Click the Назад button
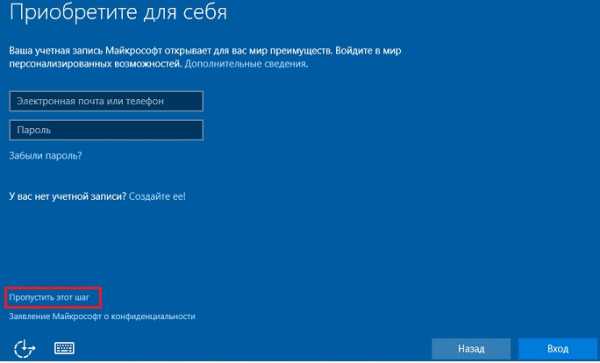The width and height of the screenshot is (600, 363). coord(471,348)
